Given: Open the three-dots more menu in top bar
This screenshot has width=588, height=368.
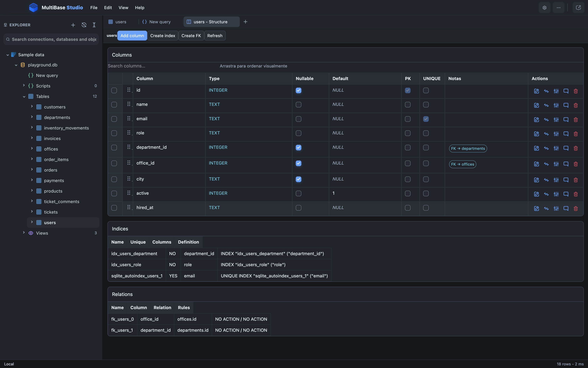Looking at the screenshot, I should [x=559, y=8].
